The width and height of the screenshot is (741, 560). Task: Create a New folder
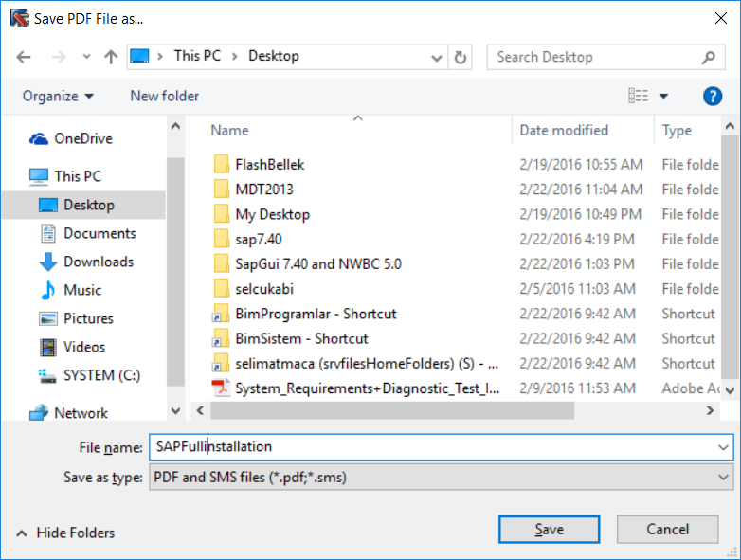tap(165, 96)
